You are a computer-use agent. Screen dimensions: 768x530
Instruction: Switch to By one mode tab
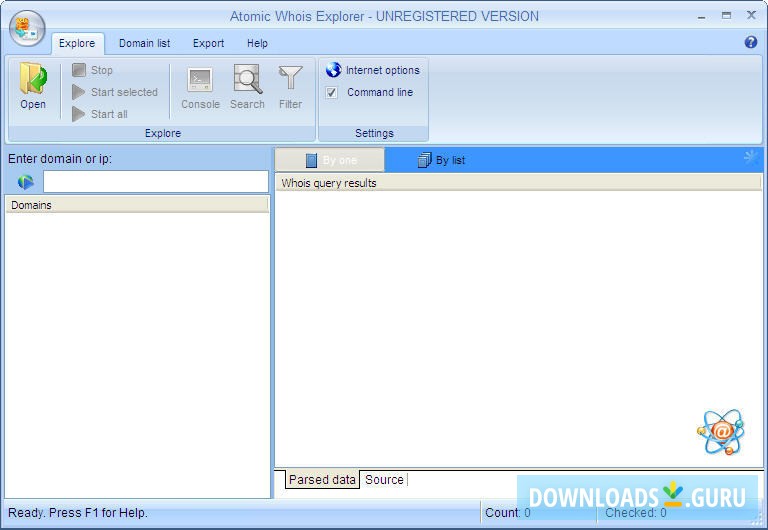(330, 160)
